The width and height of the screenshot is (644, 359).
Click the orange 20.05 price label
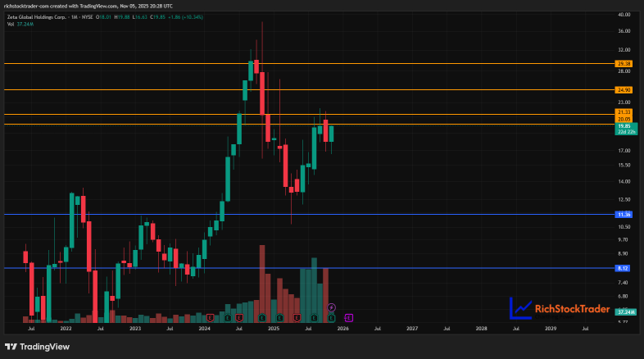click(623, 119)
